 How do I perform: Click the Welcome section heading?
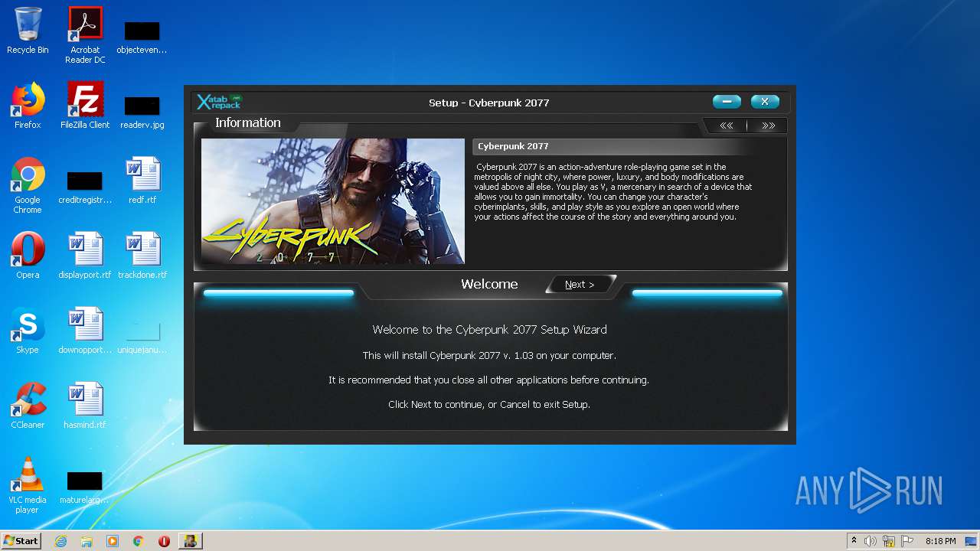pos(489,284)
